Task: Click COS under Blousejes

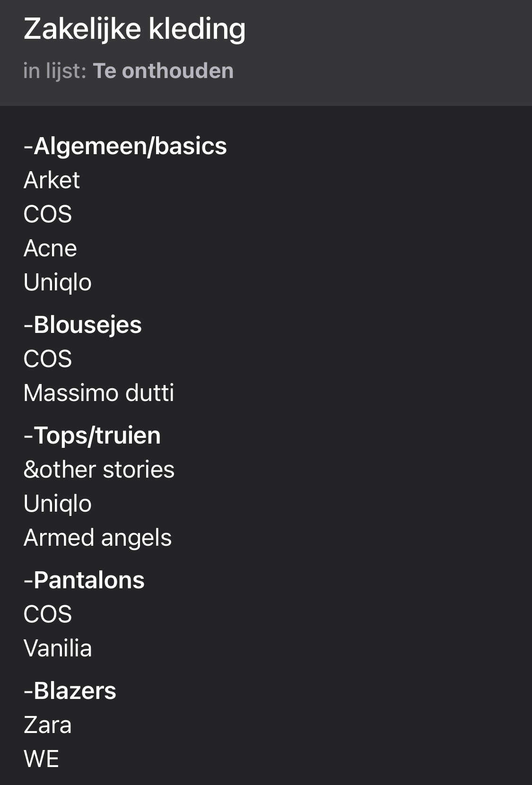Action: pyautogui.click(x=48, y=359)
